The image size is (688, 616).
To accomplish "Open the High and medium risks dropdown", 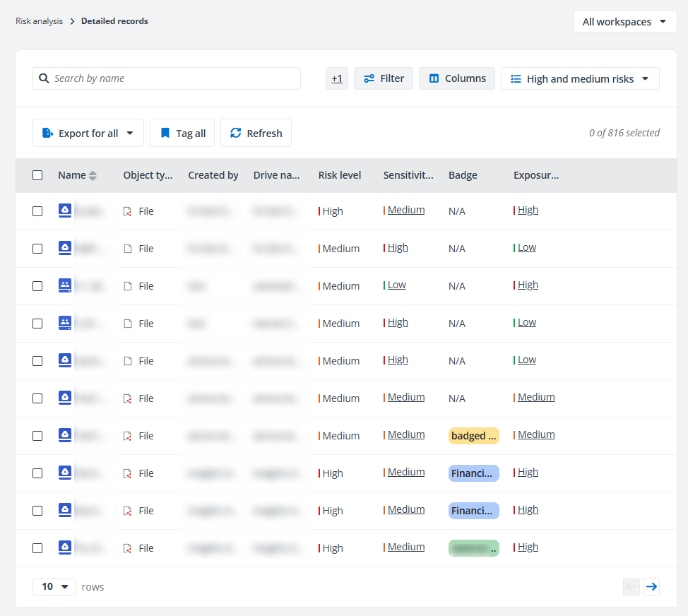I will coord(580,78).
